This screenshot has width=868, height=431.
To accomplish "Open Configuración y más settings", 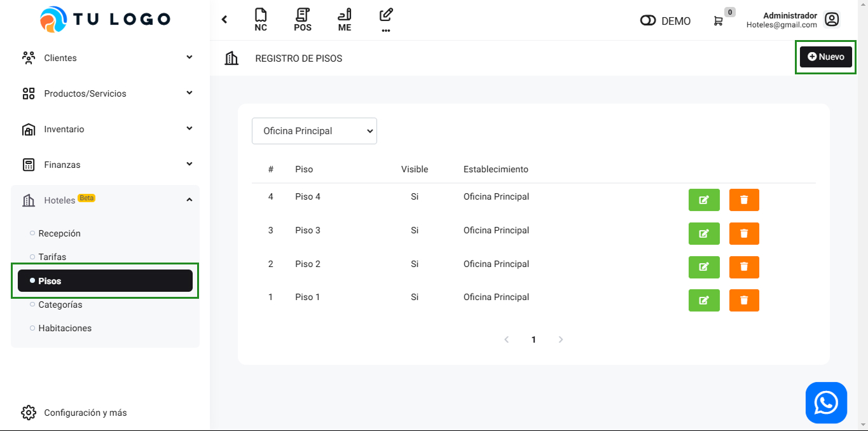I will (x=85, y=413).
